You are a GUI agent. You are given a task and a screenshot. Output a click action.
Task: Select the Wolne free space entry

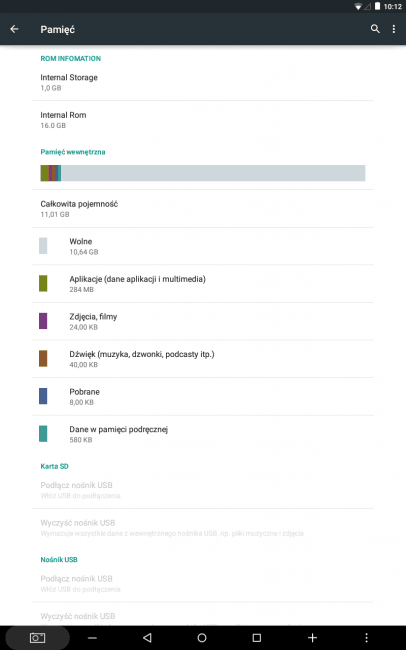[x=203, y=246]
